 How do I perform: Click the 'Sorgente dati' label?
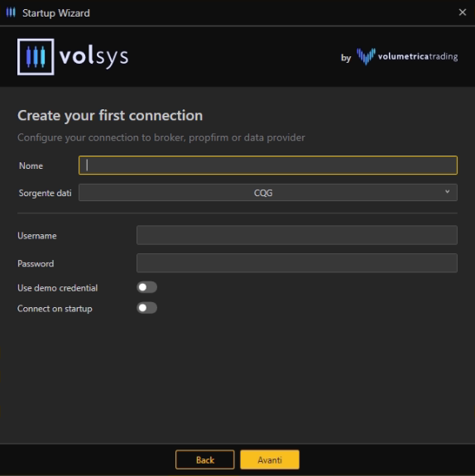[46, 193]
